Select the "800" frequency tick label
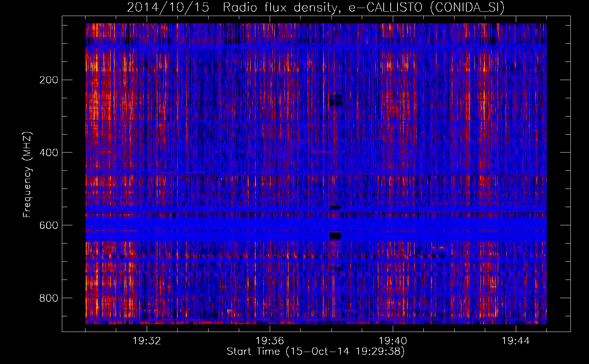 pyautogui.click(x=49, y=298)
